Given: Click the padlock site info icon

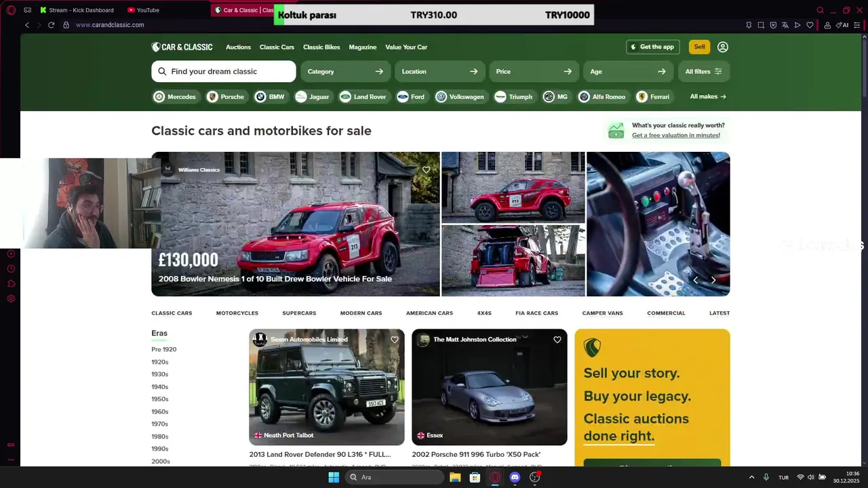Looking at the screenshot, I should (66, 25).
